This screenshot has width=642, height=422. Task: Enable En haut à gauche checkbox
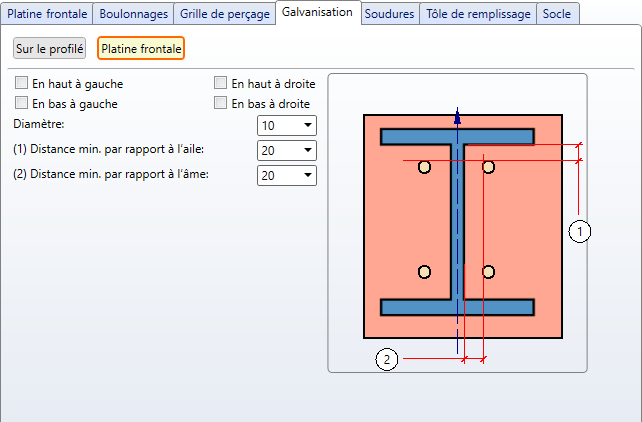(x=22, y=84)
